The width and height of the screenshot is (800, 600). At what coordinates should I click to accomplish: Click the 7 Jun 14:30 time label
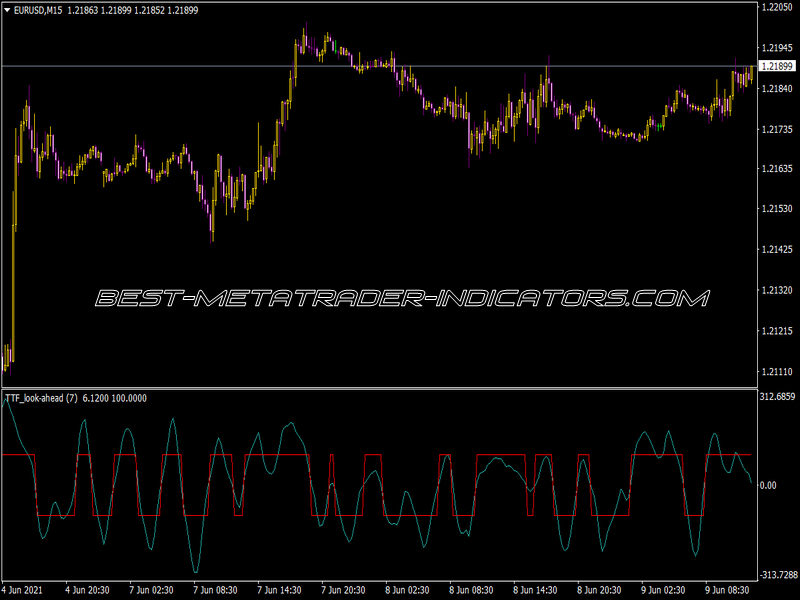click(279, 590)
